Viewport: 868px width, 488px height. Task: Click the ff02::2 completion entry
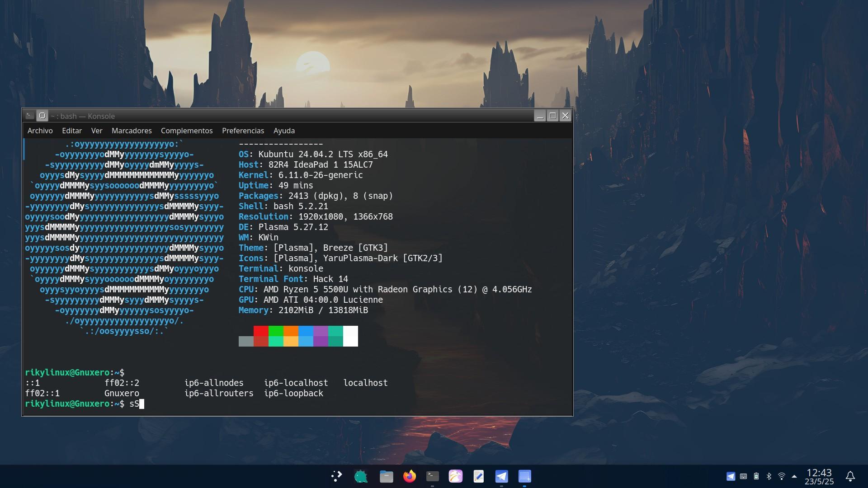coord(122,383)
